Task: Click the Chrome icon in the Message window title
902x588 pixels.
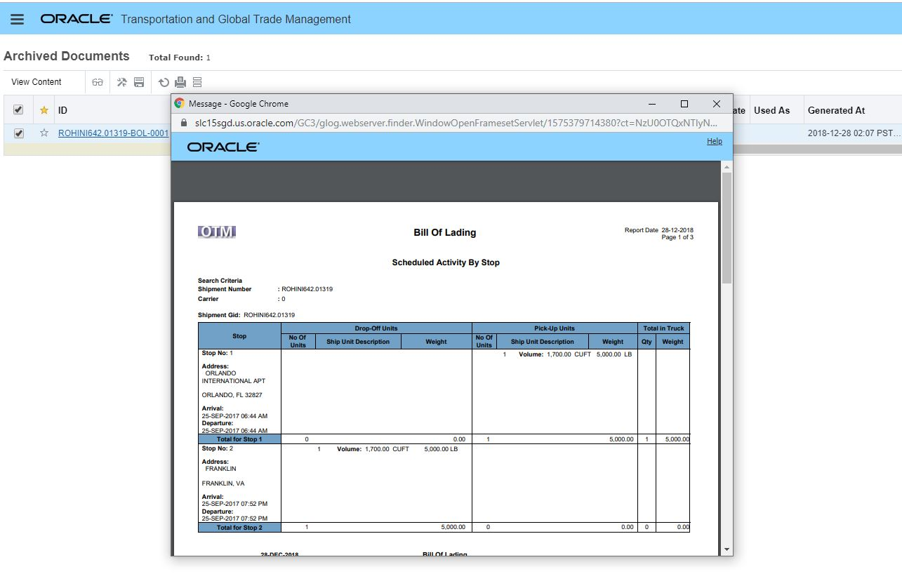Action: pyautogui.click(x=180, y=104)
